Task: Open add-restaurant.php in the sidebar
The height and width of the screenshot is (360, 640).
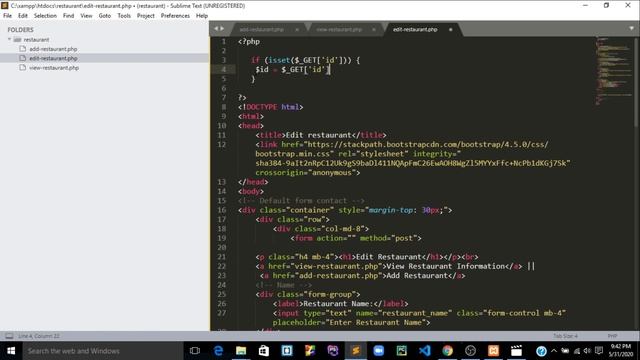Action: click(x=53, y=49)
